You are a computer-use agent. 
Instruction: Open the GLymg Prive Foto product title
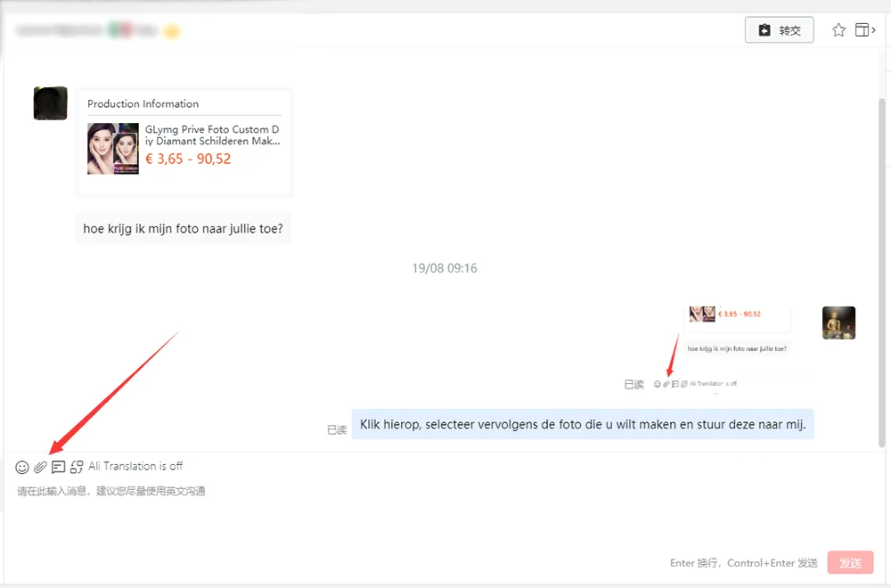pyautogui.click(x=213, y=135)
